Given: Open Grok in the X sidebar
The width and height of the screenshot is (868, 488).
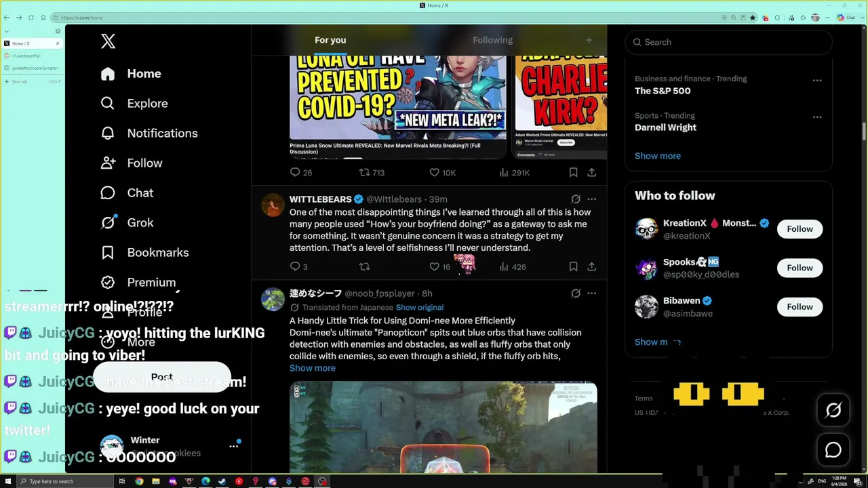Looking at the screenshot, I should (127, 223).
